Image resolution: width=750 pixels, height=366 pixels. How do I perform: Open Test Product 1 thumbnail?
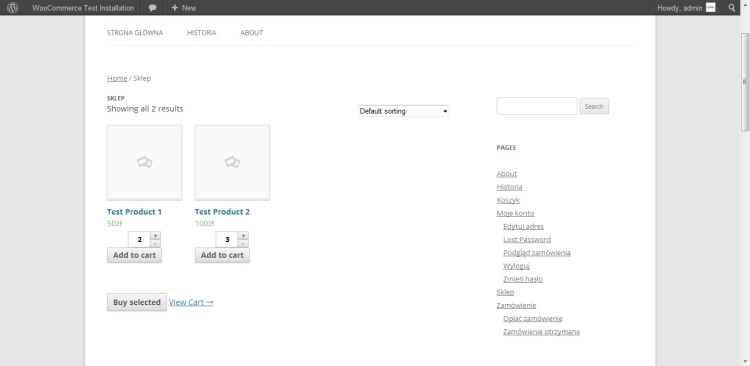[144, 163]
